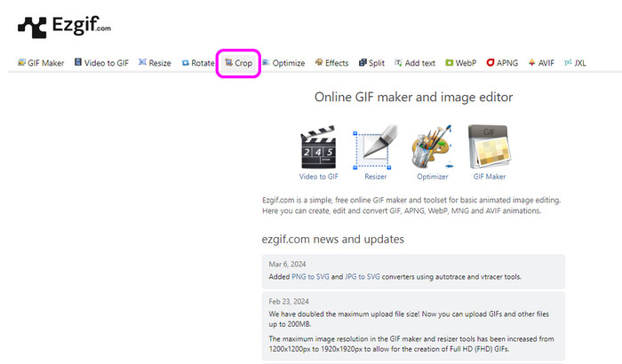
Task: Open the JPG to SVG converter link
Action: click(x=363, y=276)
